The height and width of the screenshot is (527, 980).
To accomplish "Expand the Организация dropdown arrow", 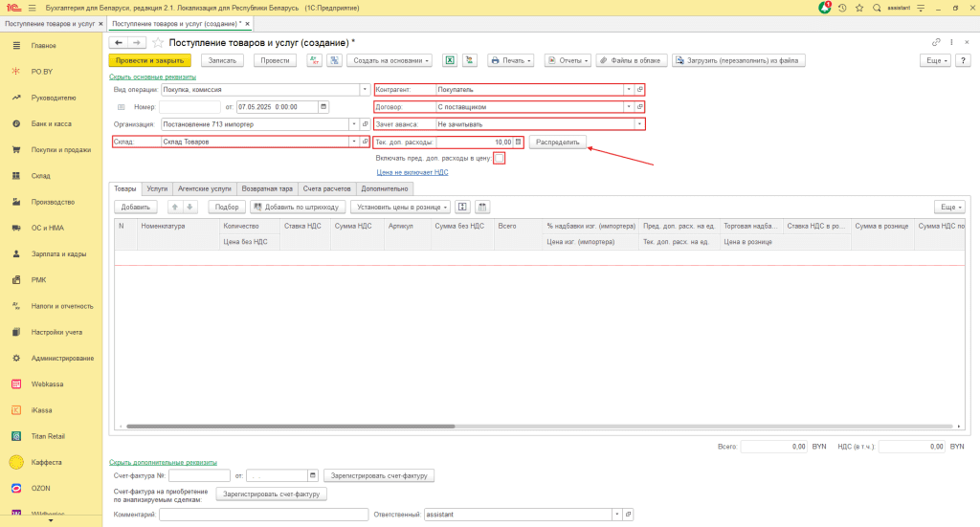I will (x=354, y=124).
